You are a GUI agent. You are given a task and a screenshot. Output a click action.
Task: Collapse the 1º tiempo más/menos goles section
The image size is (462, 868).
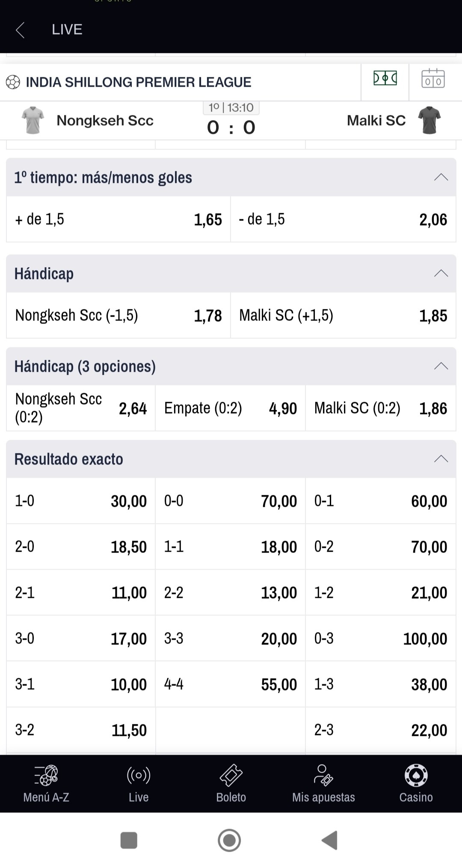(x=441, y=177)
